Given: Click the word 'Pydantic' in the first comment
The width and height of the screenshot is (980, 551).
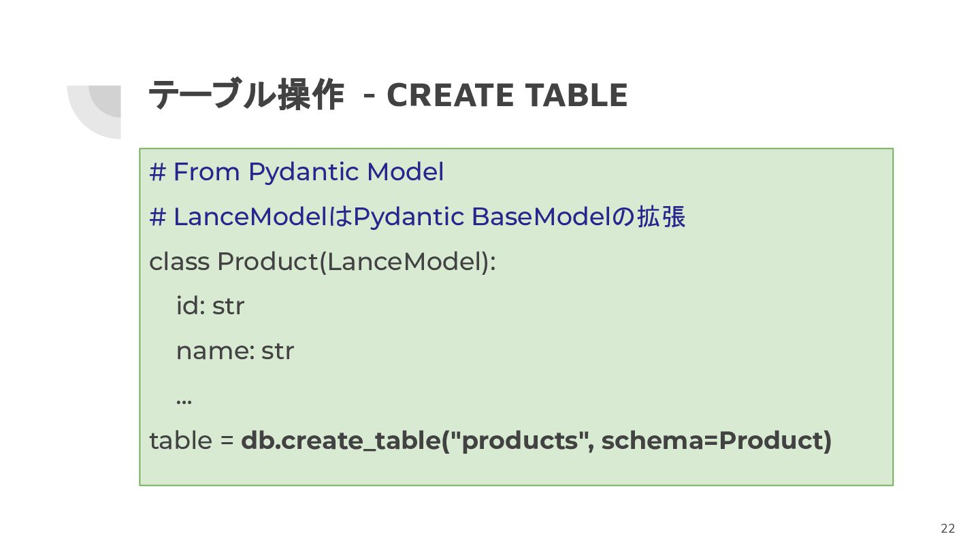Looking at the screenshot, I should click(x=304, y=172).
